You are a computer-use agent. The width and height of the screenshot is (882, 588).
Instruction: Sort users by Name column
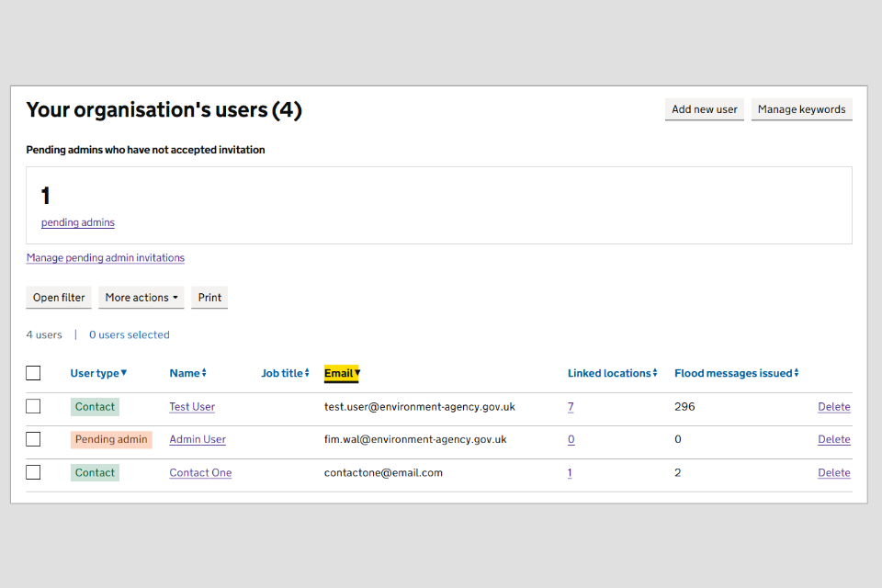pos(187,373)
